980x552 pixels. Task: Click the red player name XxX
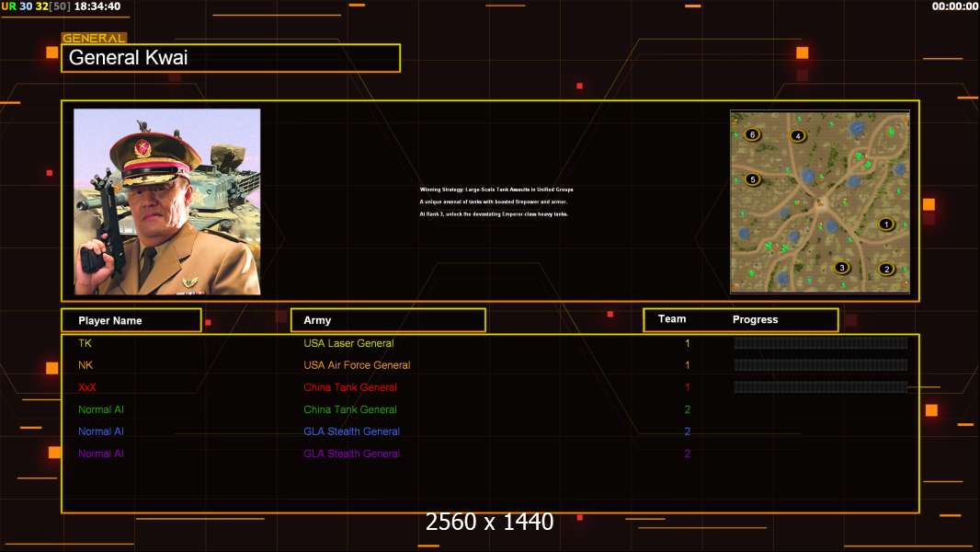coord(87,387)
